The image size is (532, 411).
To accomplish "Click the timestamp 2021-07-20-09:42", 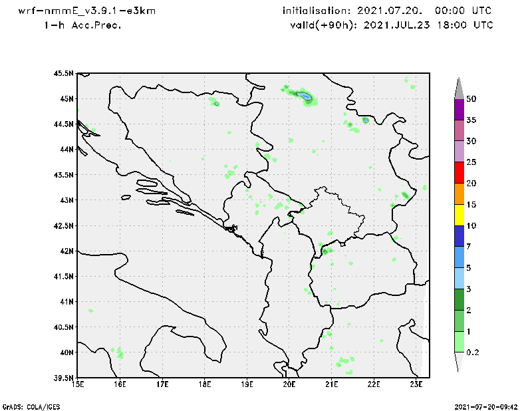I will (486, 407).
